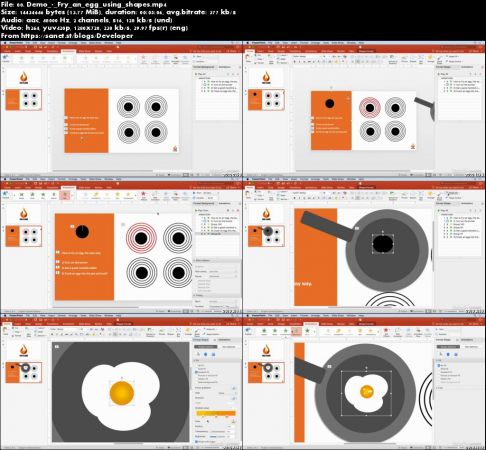Adjust the Brightness slider in the gradient pane
This screenshot has width=486, height=450.
click(x=217, y=436)
